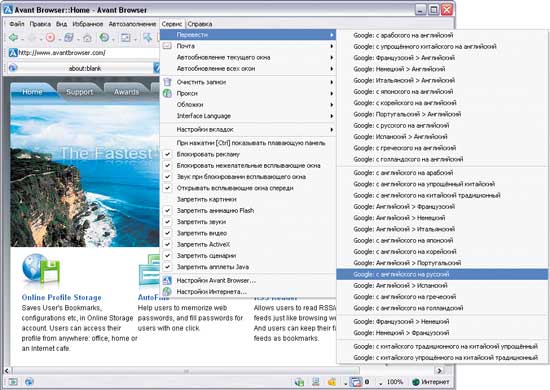Select Google: Французский > Немецкий

[x=442, y=321]
